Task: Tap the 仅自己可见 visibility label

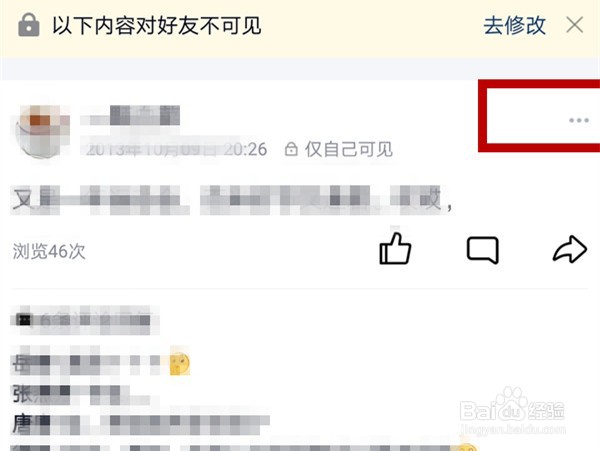Action: click(349, 149)
